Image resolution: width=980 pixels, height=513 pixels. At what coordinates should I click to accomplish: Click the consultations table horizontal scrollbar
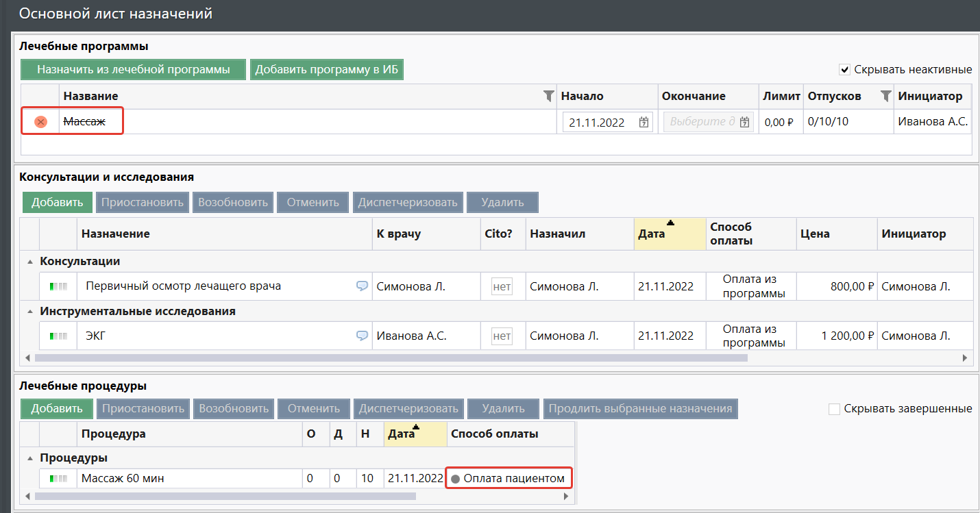pos(391,358)
